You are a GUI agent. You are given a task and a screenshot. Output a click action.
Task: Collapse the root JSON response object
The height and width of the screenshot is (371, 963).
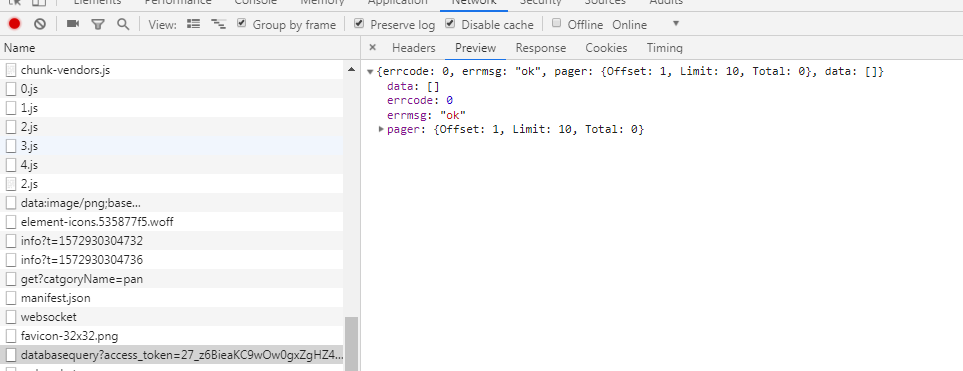point(370,72)
